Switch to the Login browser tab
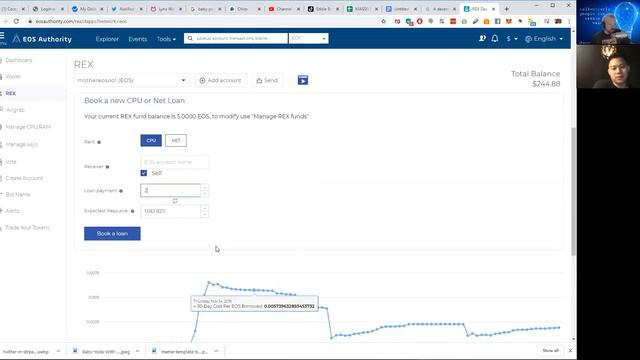 pos(47,9)
